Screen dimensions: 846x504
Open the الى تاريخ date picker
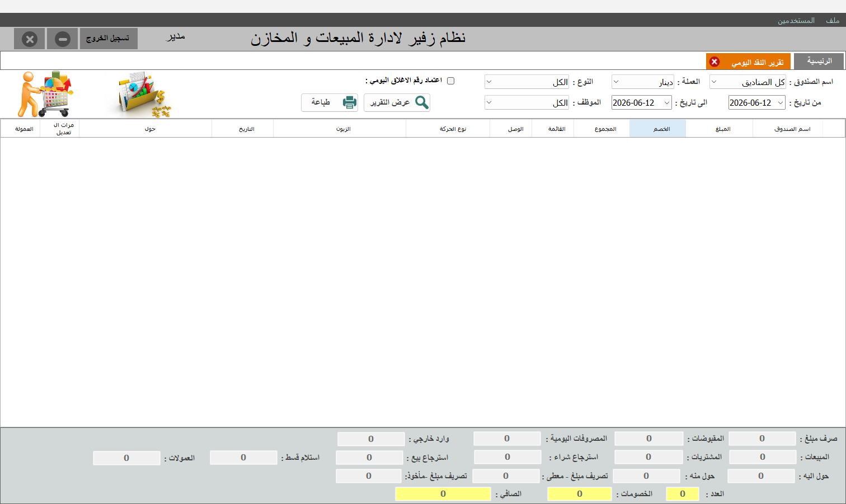pyautogui.click(x=666, y=102)
